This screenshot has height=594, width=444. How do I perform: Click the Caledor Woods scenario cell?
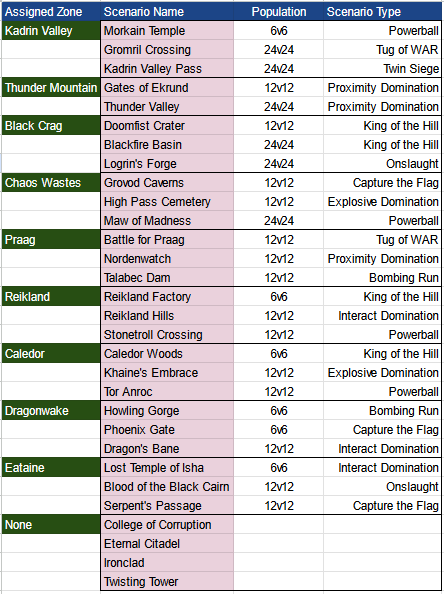167,353
